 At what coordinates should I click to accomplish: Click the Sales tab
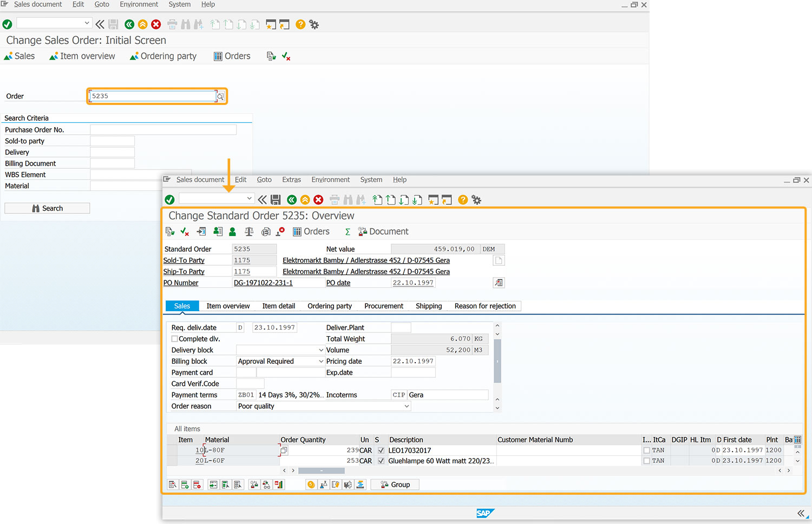[182, 306]
